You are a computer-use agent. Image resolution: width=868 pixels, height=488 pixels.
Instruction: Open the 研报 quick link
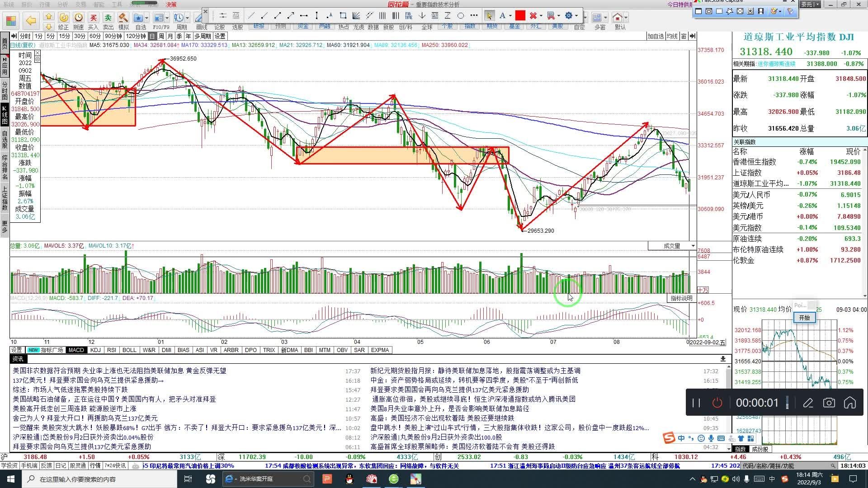[x=259, y=26]
